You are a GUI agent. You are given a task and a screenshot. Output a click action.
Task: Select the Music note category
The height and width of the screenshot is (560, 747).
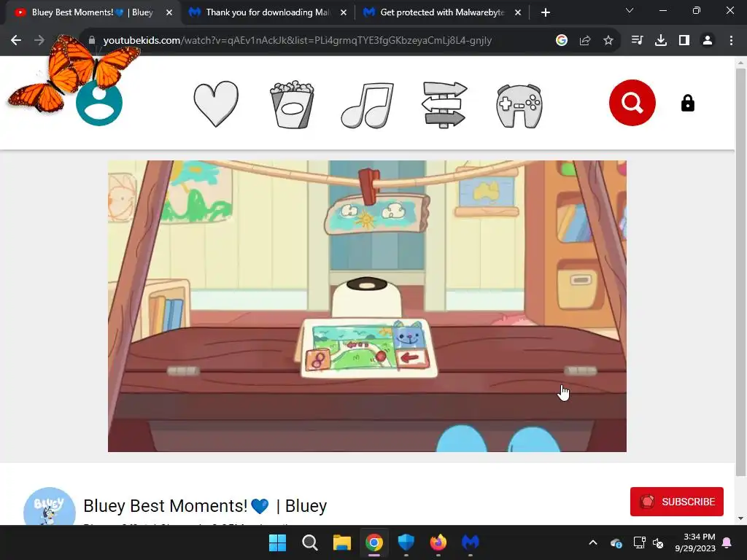pyautogui.click(x=368, y=105)
